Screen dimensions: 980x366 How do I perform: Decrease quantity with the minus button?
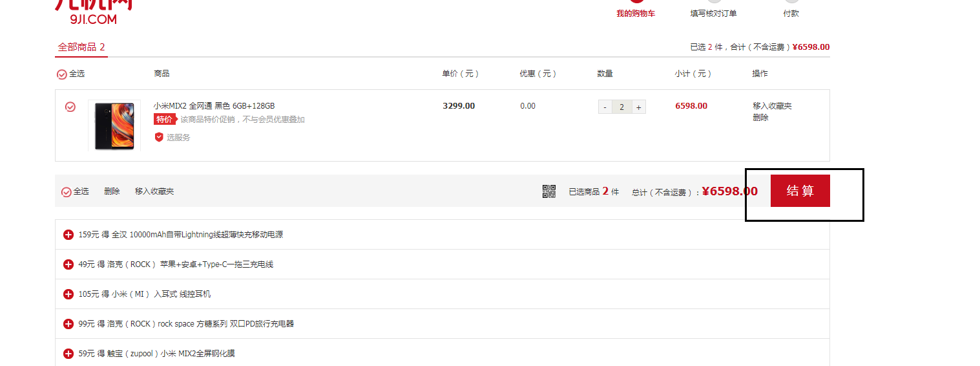tap(605, 107)
